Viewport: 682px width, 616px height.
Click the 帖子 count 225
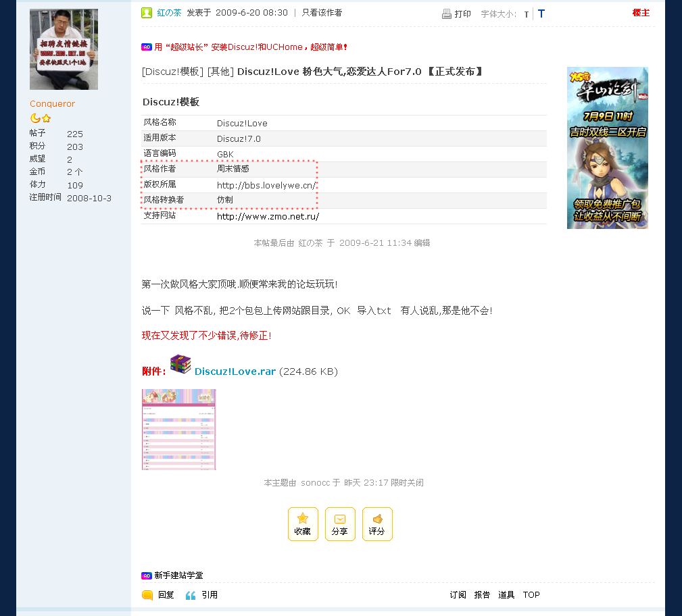pyautogui.click(x=75, y=134)
